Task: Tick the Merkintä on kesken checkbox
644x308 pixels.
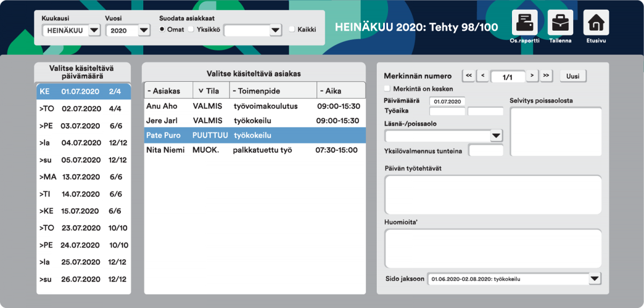Action: tap(387, 89)
